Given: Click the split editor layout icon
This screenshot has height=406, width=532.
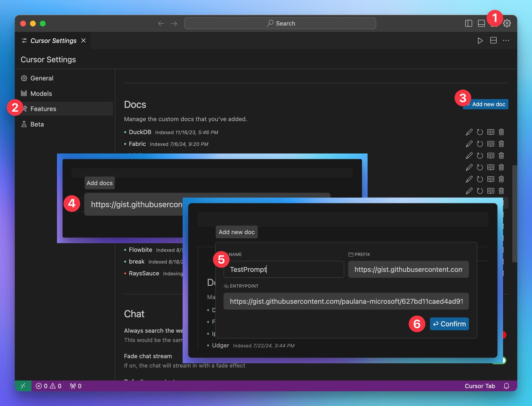Looking at the screenshot, I should click(x=493, y=41).
